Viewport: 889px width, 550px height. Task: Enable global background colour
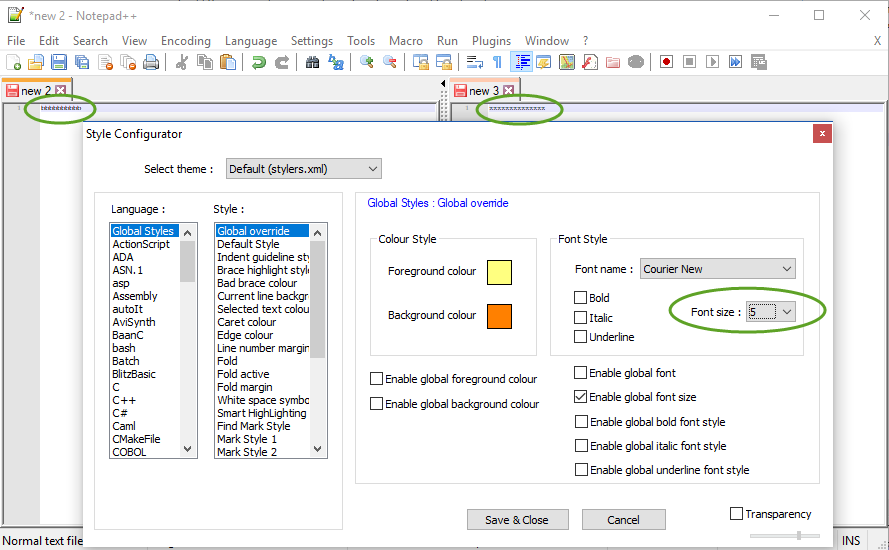click(x=376, y=404)
